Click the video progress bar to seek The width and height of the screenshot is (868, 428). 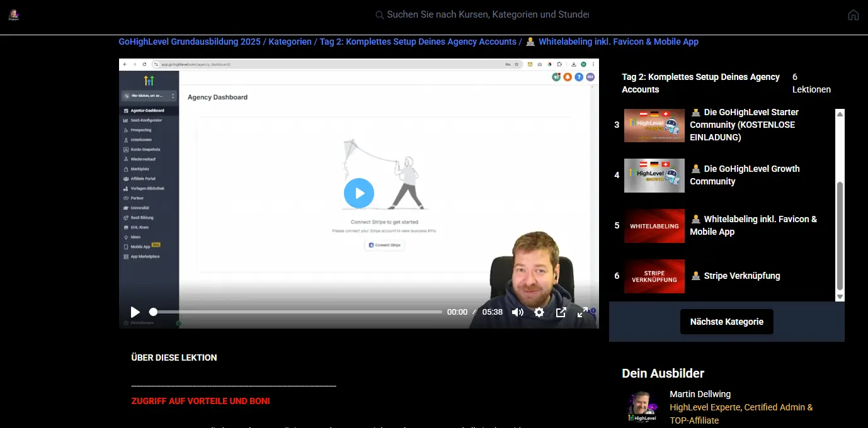coord(295,312)
